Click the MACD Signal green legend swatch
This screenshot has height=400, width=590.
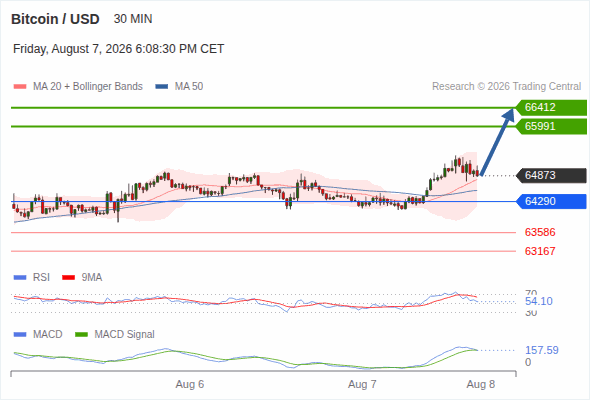click(81, 335)
